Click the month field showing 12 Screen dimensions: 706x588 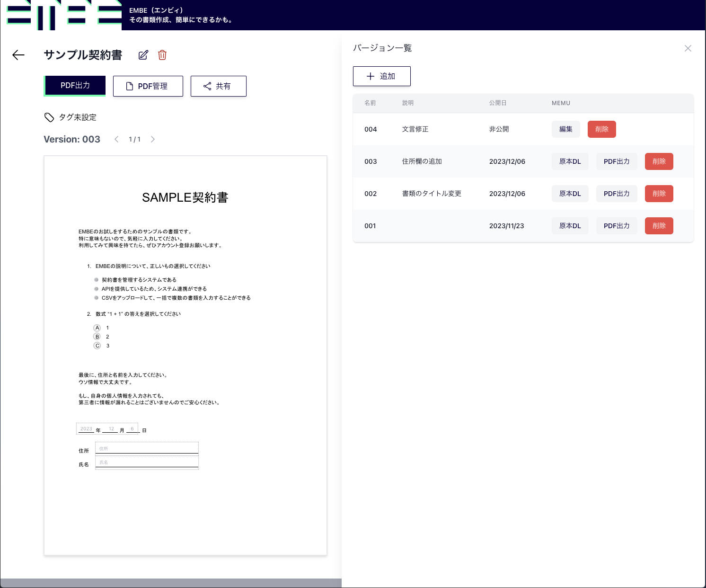[111, 429]
